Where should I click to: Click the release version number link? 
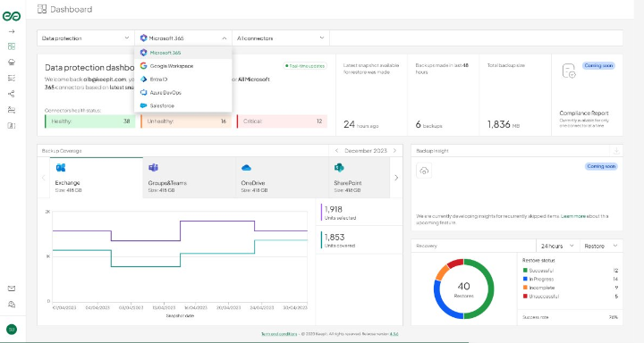[394, 334]
